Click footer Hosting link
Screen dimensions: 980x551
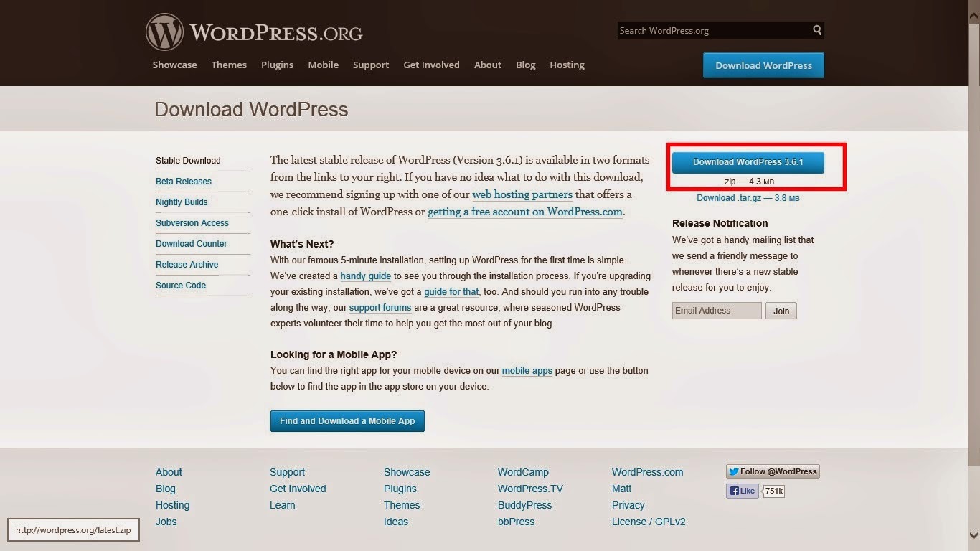pos(173,505)
